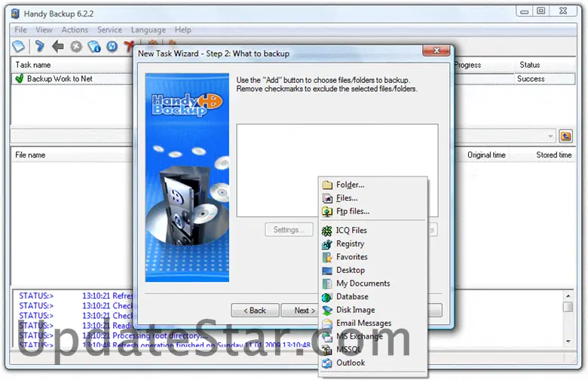Click the green checkmark beside Backup Work to Net
Image resolution: width=588 pixels, height=380 pixels.
click(x=19, y=78)
